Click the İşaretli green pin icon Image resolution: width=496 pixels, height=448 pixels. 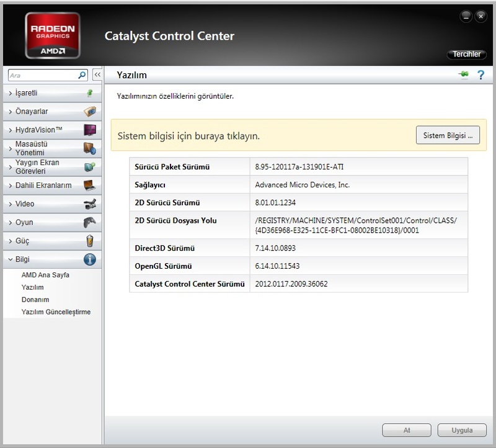point(90,93)
